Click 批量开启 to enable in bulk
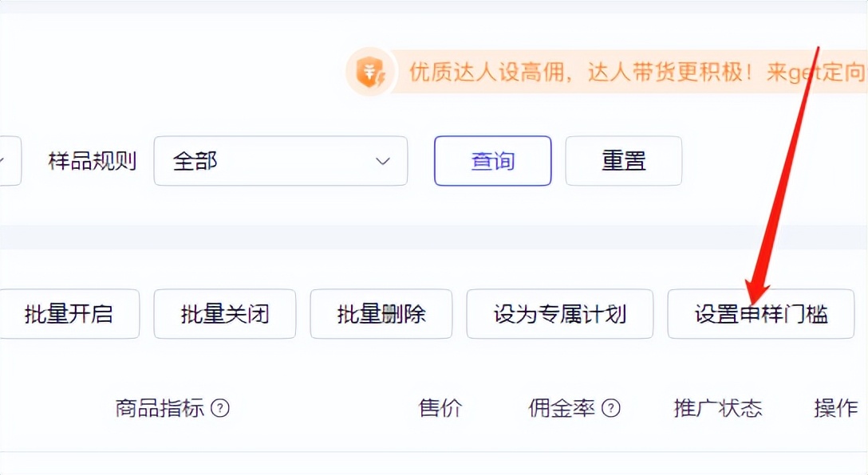The width and height of the screenshot is (868, 475). [69, 314]
